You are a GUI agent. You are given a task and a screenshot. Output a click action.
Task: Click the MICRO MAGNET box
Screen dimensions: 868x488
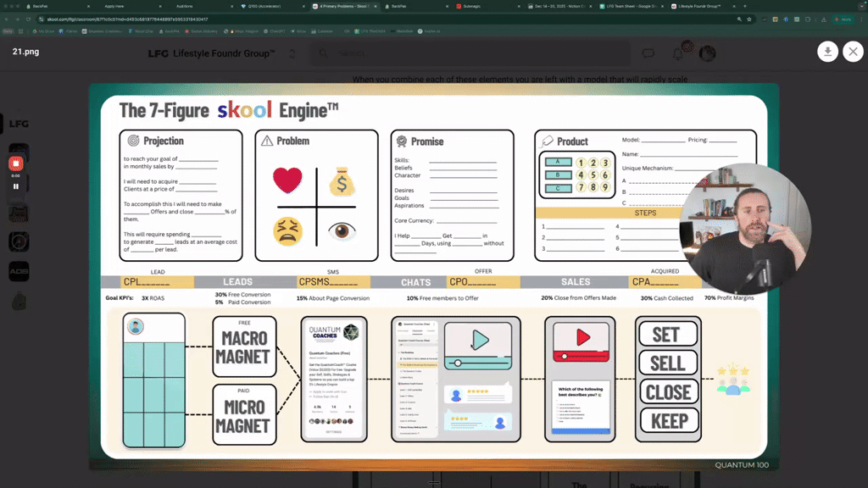pos(244,415)
